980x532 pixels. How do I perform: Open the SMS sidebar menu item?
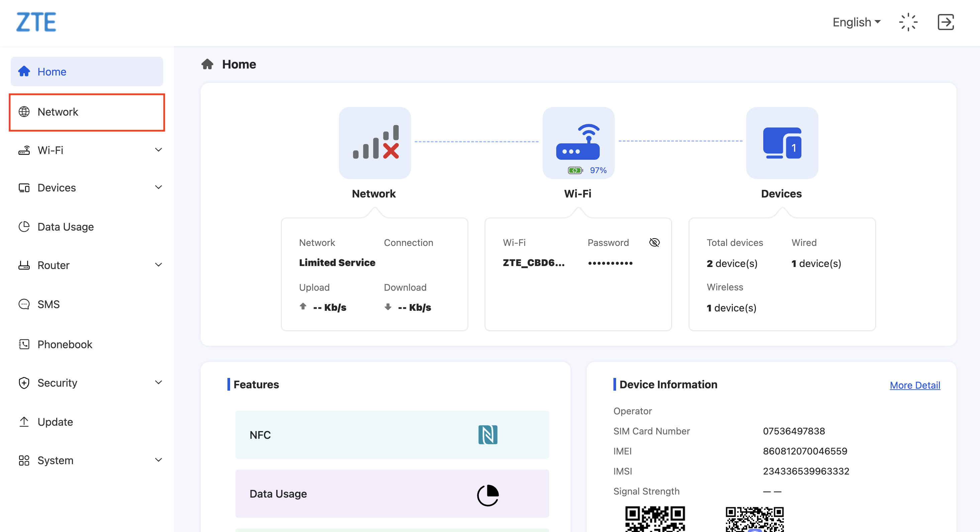(x=87, y=304)
